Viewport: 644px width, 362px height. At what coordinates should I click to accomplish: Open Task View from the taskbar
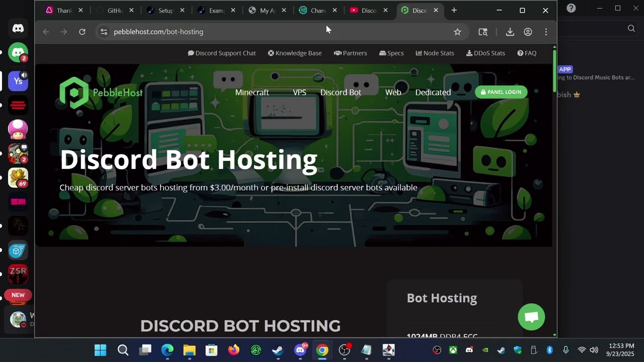[145, 350]
